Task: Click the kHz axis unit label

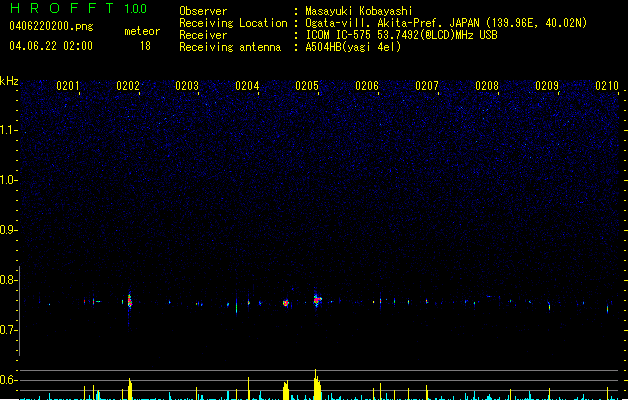Action: coord(9,81)
